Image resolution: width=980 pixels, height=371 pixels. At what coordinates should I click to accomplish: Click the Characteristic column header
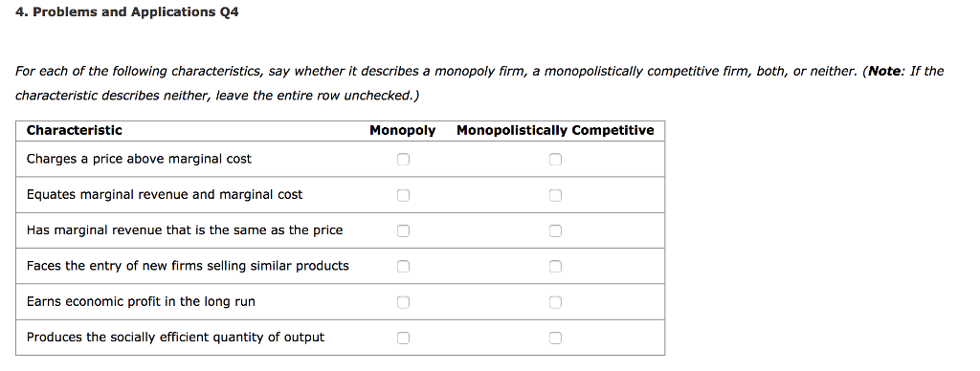point(75,131)
